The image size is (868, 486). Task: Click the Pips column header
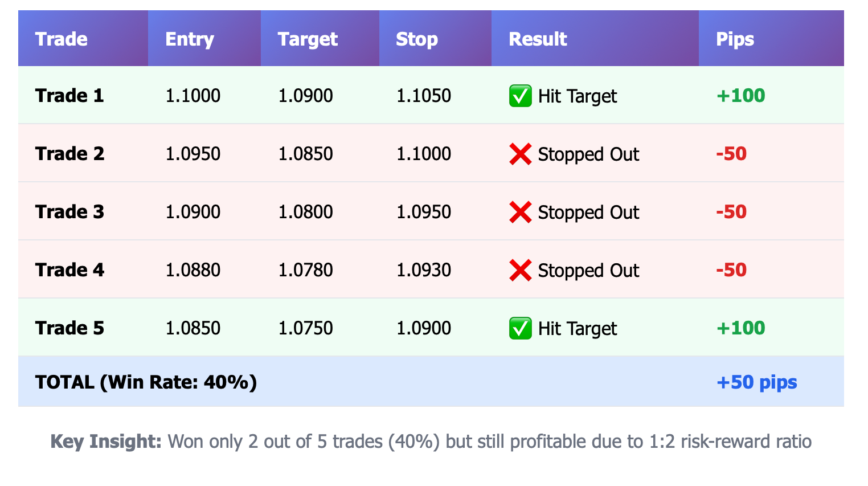735,39
